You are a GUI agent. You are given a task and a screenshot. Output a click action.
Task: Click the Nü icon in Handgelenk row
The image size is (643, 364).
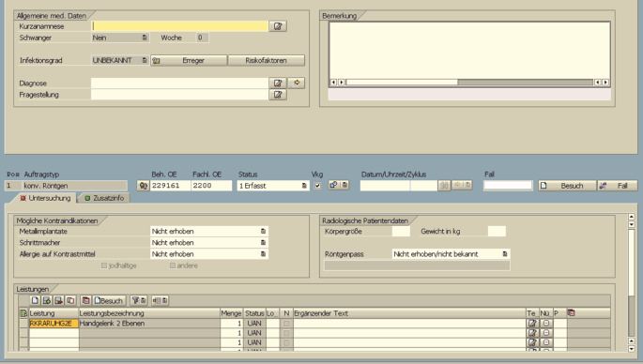(x=545, y=323)
